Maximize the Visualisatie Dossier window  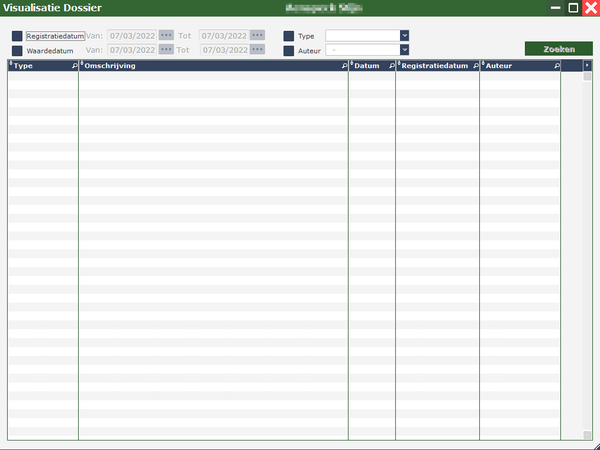point(573,8)
